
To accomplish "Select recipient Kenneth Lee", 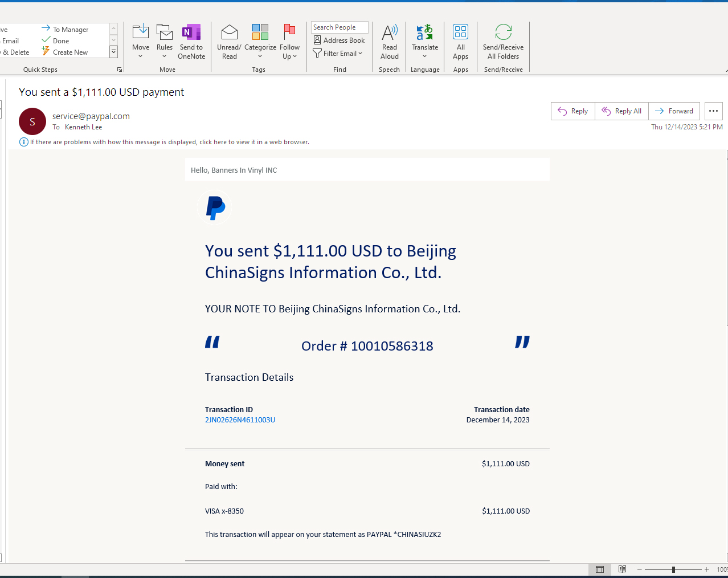I will 83,127.
